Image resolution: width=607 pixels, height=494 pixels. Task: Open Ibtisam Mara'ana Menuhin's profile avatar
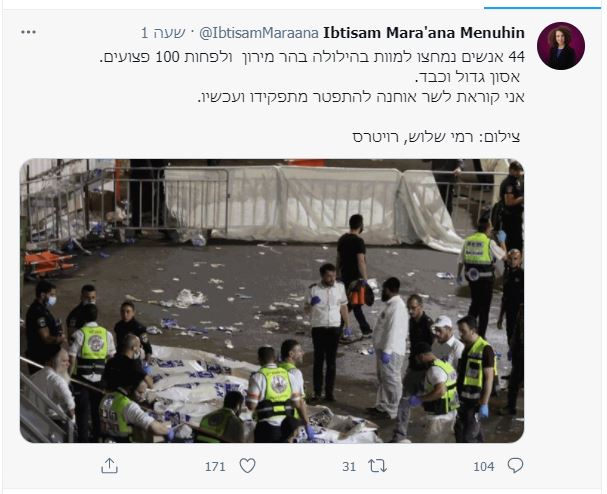tap(561, 46)
